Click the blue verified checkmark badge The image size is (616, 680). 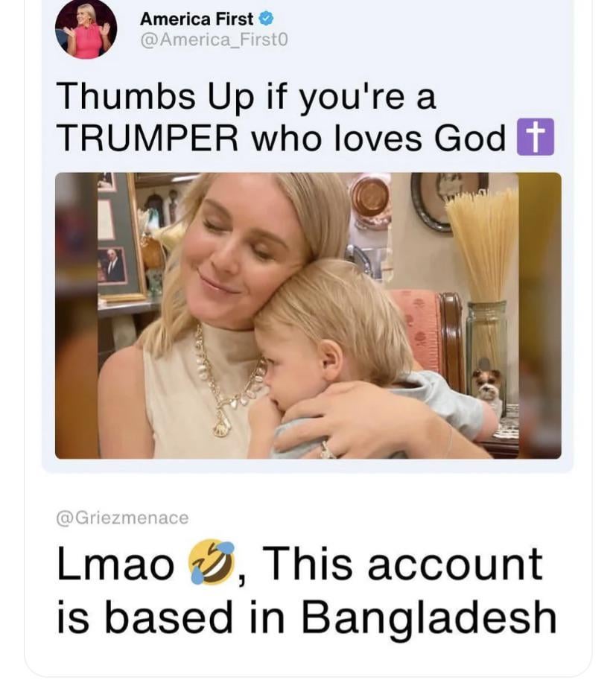266,19
